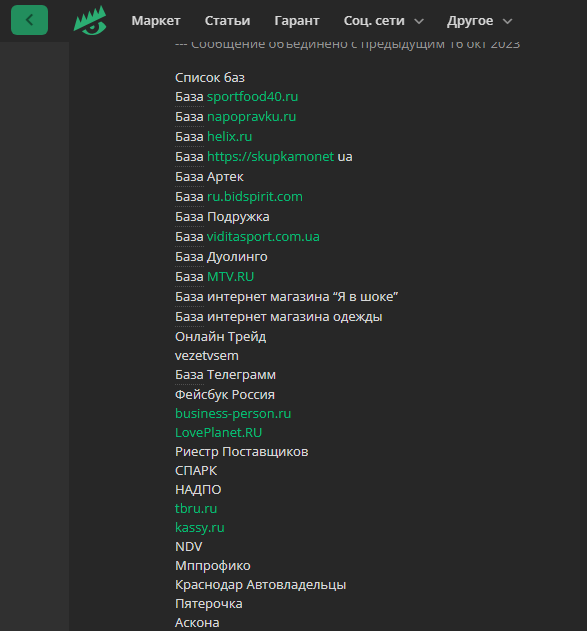
Task: Open the Маркет menu item
Action: point(156,21)
